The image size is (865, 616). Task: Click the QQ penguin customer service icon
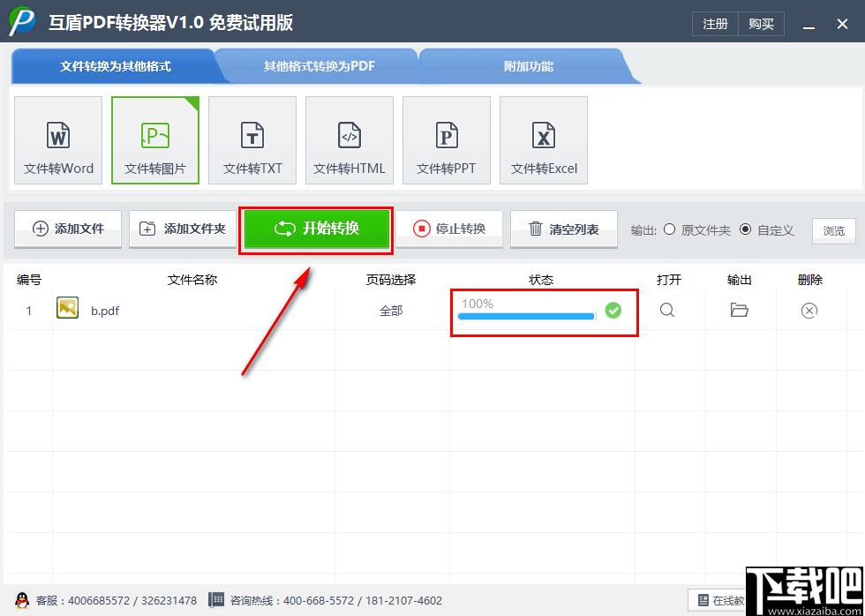point(21,600)
